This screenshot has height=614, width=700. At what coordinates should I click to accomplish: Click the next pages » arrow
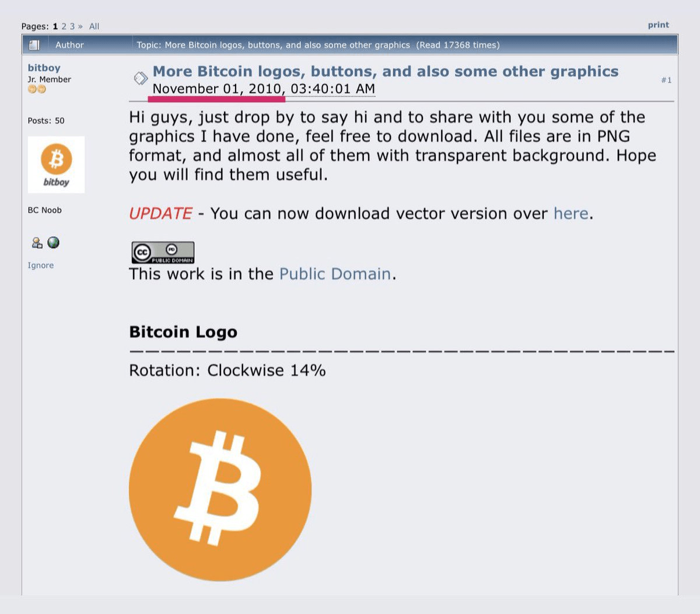point(80,26)
